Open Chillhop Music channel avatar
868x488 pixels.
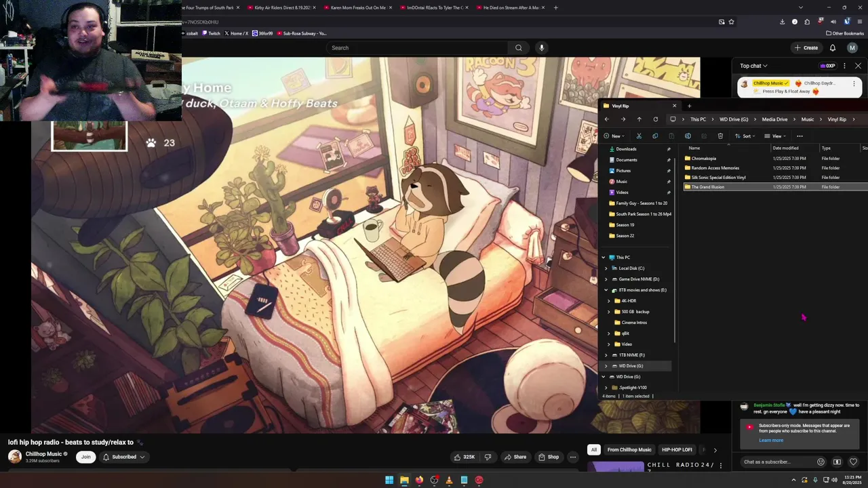pos(15,457)
